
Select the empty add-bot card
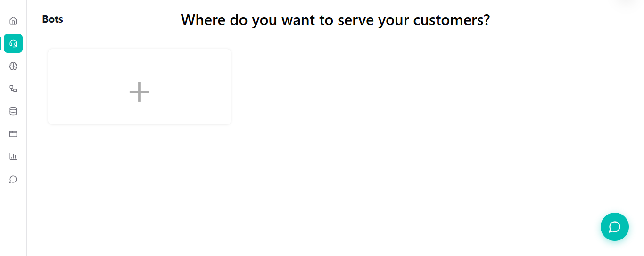click(94, 71)
